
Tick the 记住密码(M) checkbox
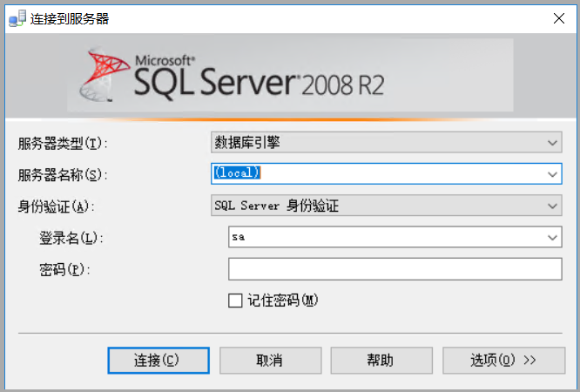(x=235, y=301)
